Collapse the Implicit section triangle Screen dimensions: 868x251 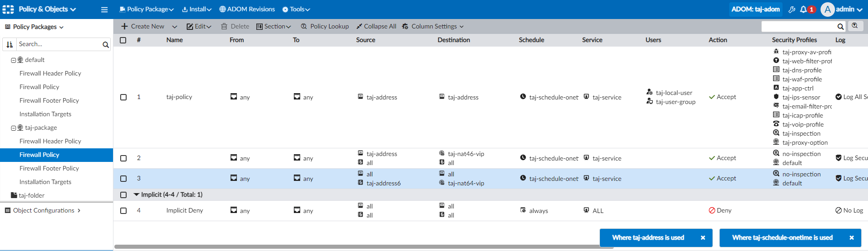(137, 194)
